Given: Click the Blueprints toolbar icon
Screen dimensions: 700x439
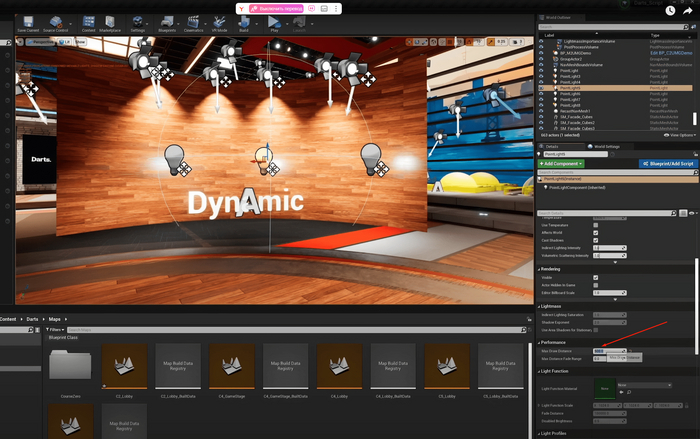Looking at the screenshot, I should (x=166, y=22).
